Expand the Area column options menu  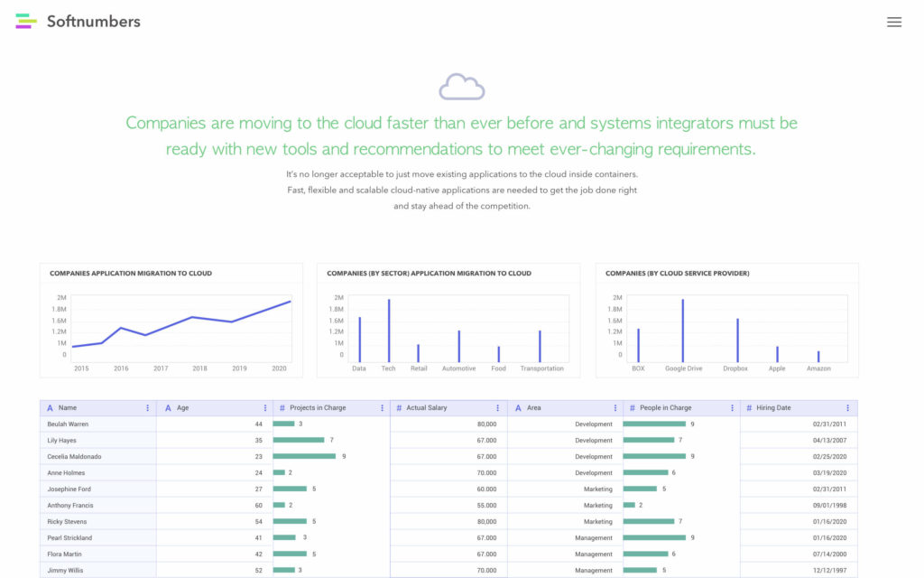[614, 408]
